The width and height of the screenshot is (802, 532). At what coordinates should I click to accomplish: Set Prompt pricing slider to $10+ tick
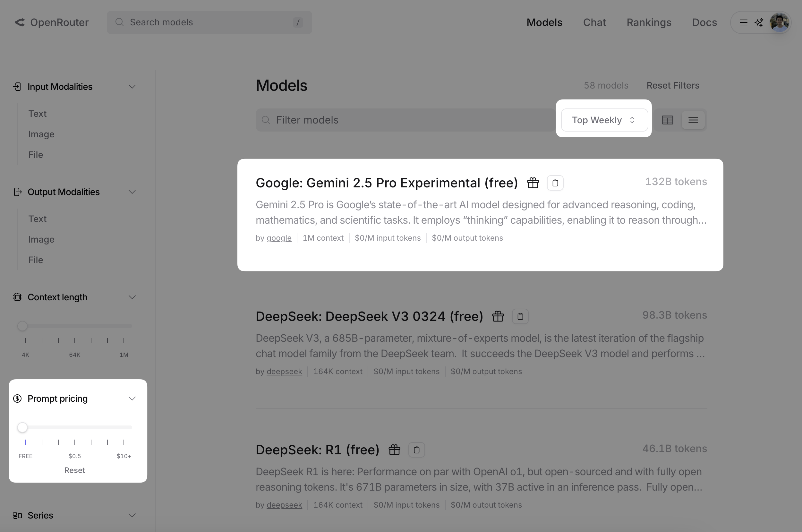pos(124,442)
